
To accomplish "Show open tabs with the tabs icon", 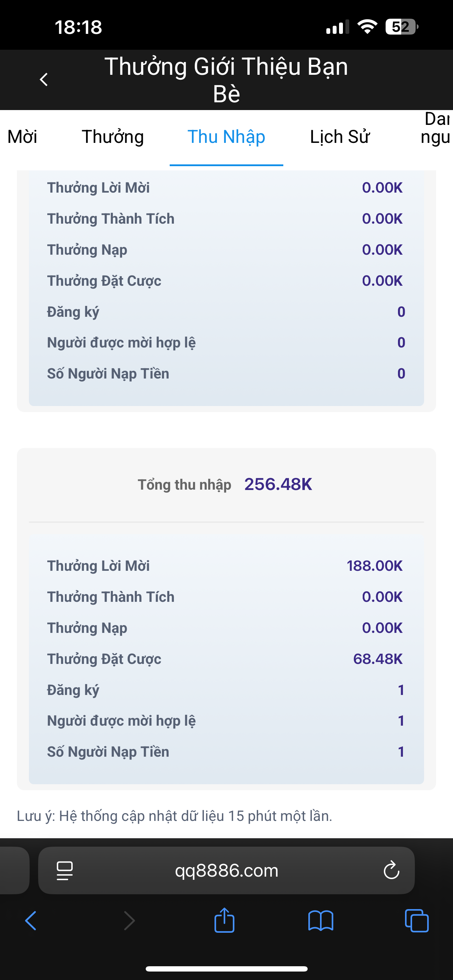I will [x=417, y=921].
